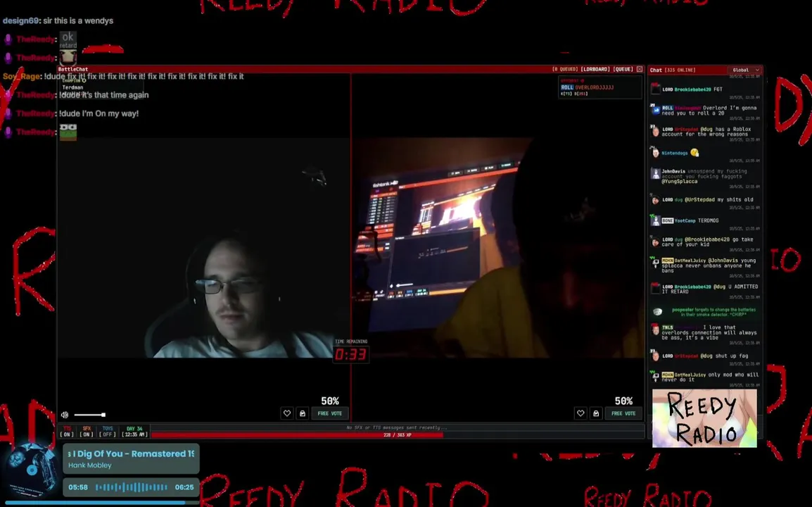Screen dimensions: 812x507
Task: Click the left contestant's 50% vote share
Action: click(x=330, y=401)
